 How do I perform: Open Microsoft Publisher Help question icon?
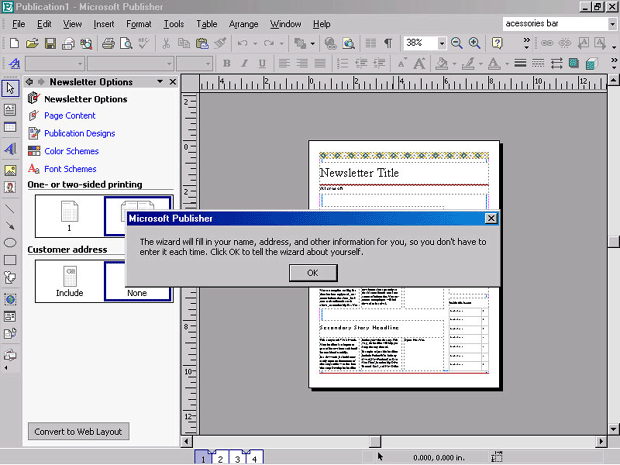click(497, 43)
